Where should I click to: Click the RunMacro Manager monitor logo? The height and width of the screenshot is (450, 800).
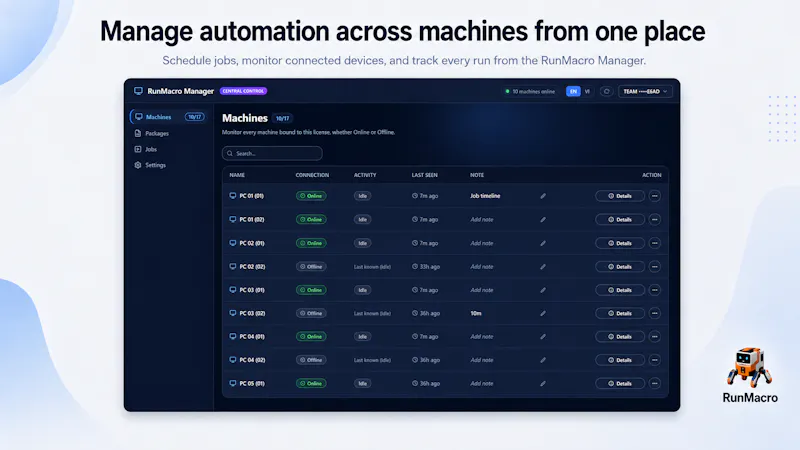click(x=138, y=91)
